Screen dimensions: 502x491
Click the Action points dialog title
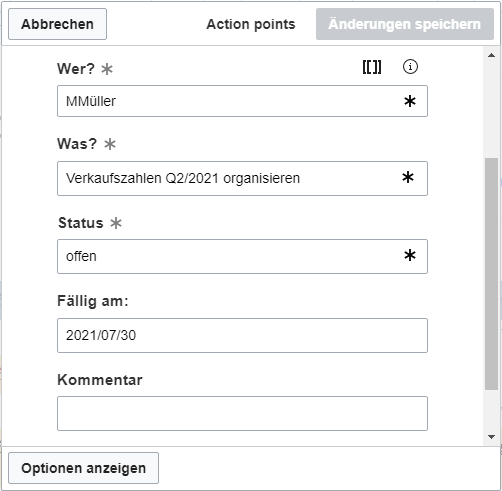pyautogui.click(x=251, y=24)
